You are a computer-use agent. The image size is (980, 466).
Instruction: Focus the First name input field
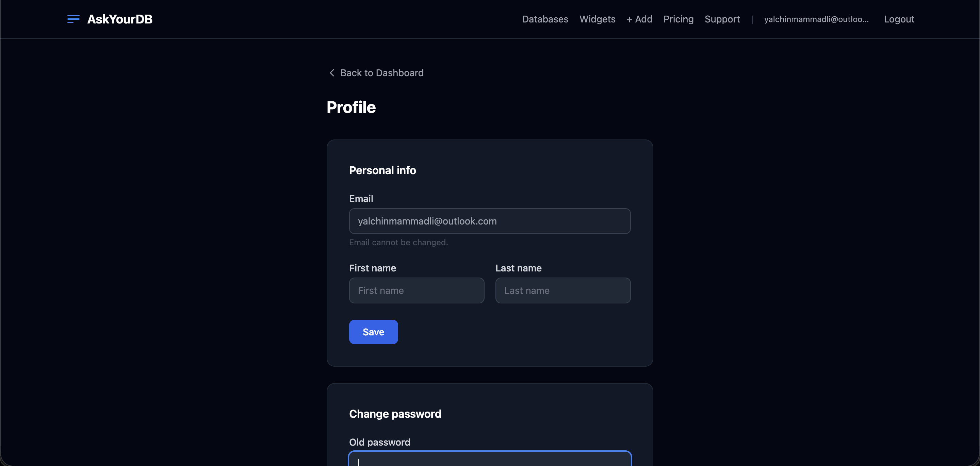[416, 290]
